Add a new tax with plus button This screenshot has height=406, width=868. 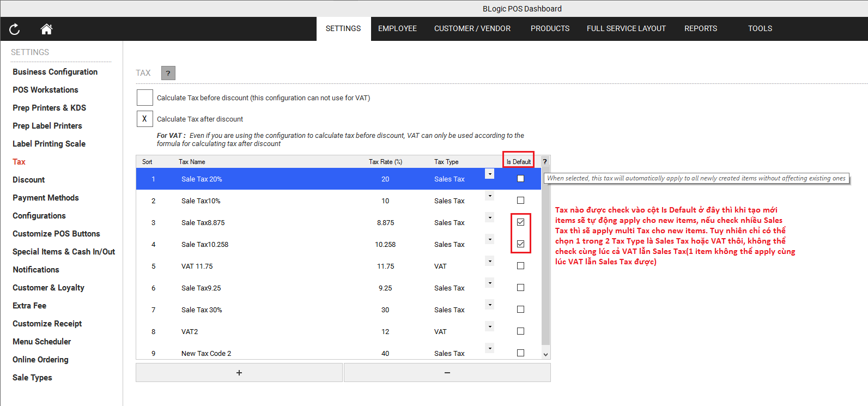point(239,373)
